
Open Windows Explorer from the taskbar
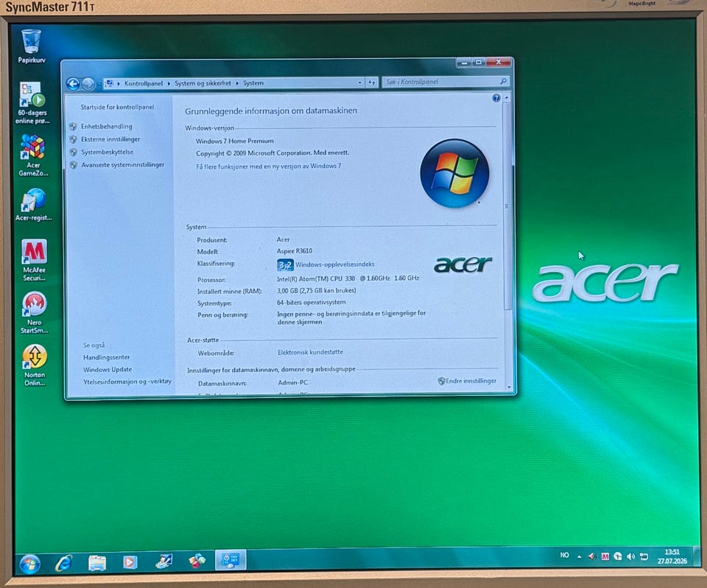click(97, 563)
